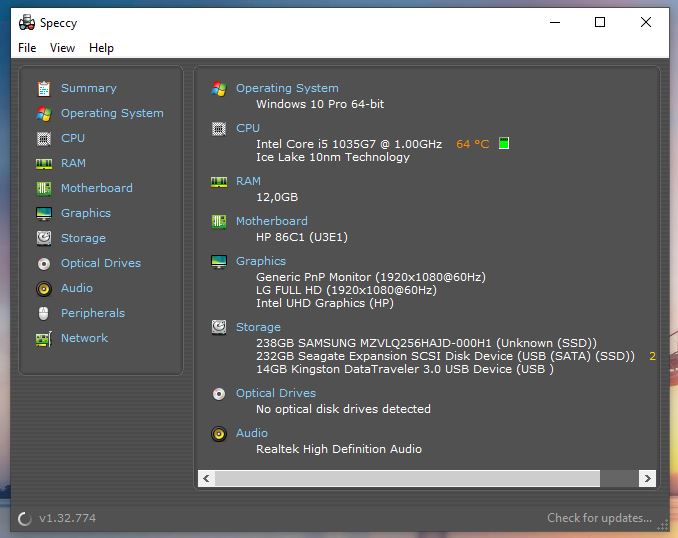The width and height of the screenshot is (678, 538).
Task: Click the Graphics monitor icon in sidebar
Action: (x=43, y=213)
